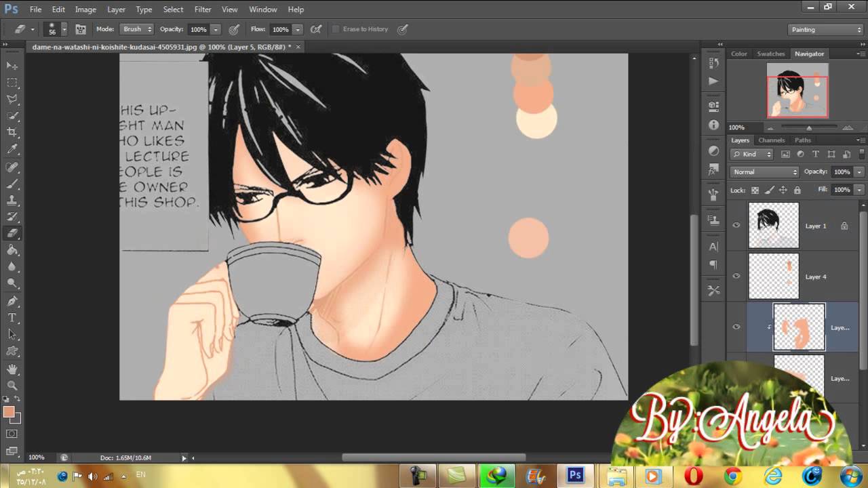Select the Path Selection tool
The width and height of the screenshot is (868, 488).
click(12, 334)
